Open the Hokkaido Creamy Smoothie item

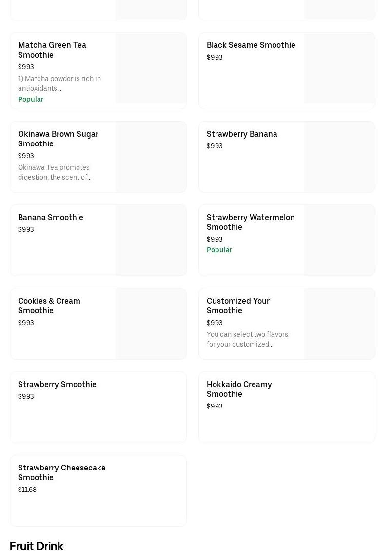[239, 389]
